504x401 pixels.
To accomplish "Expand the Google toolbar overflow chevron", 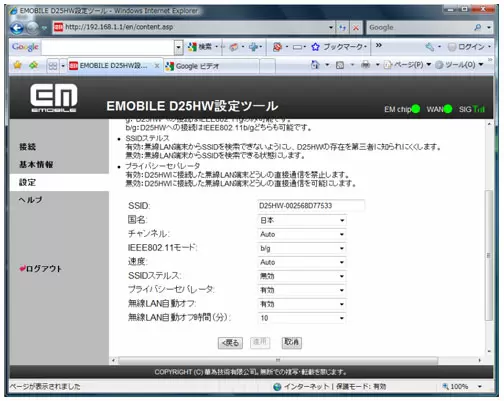I will tap(379, 45).
